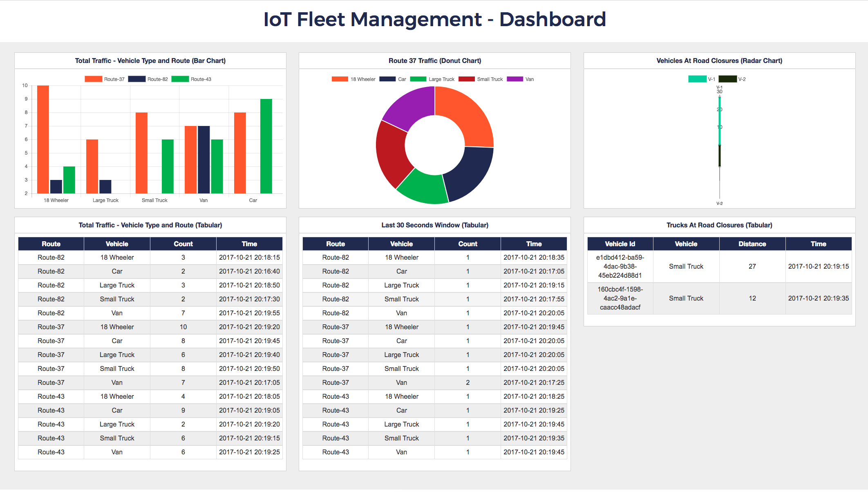Click the Vehicle Id column header

pos(619,244)
